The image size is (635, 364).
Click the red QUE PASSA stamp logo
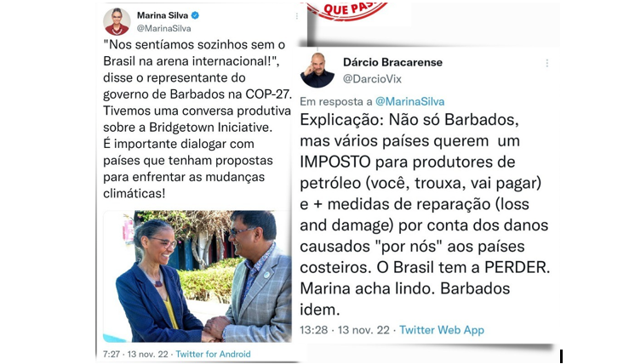[347, 10]
